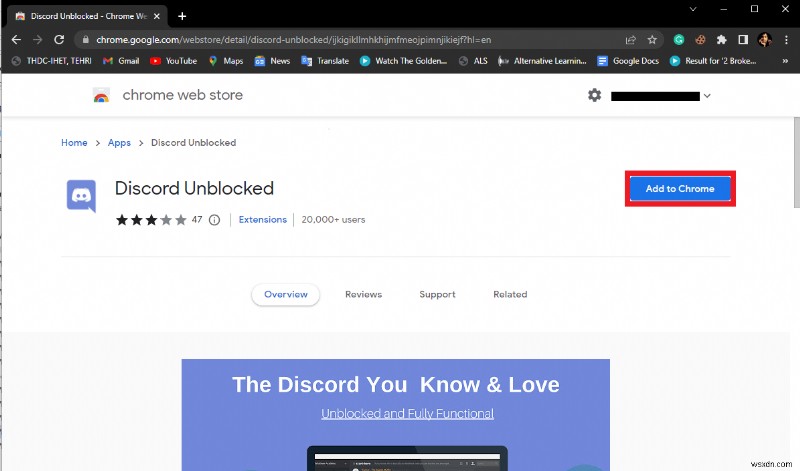This screenshot has height=471, width=800.
Task: Open the Translate bookmark
Action: (x=325, y=61)
